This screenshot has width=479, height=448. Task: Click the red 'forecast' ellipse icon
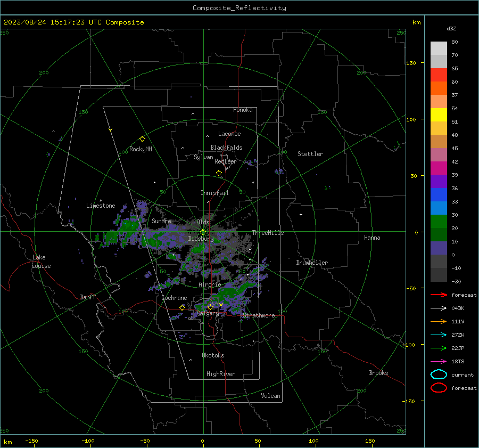tap(439, 388)
